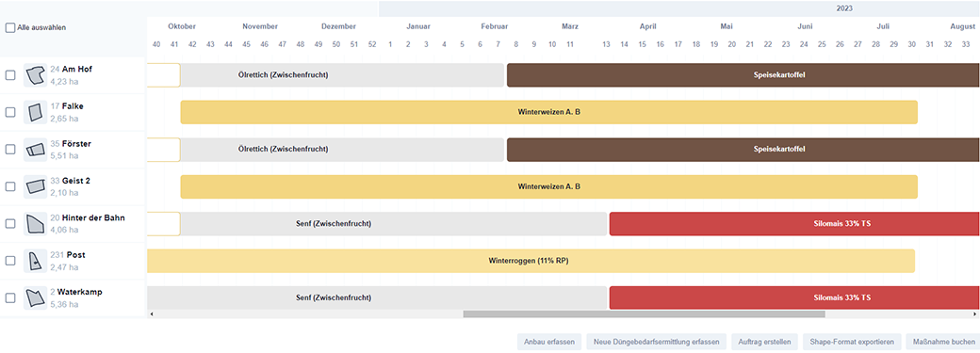
Task: Click the November month header
Action: (x=260, y=27)
